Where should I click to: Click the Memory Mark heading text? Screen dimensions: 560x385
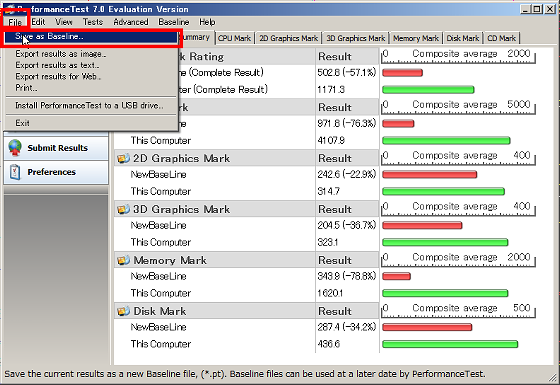(170, 260)
